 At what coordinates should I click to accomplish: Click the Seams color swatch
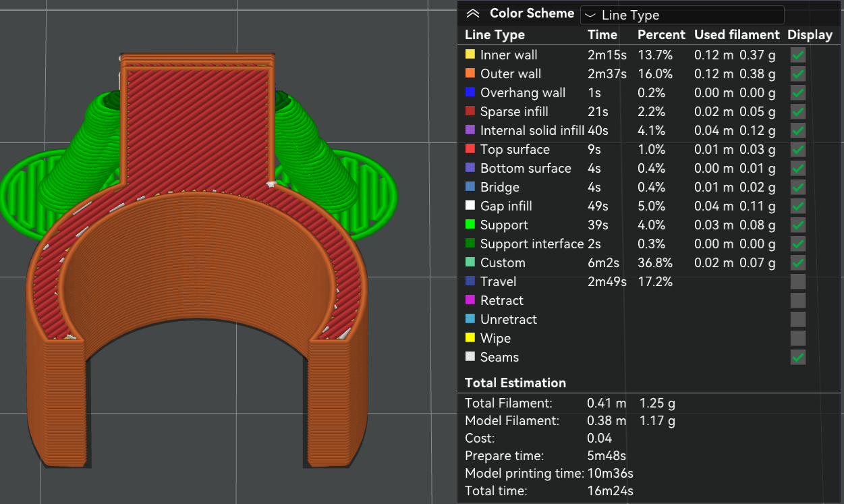pyautogui.click(x=470, y=357)
